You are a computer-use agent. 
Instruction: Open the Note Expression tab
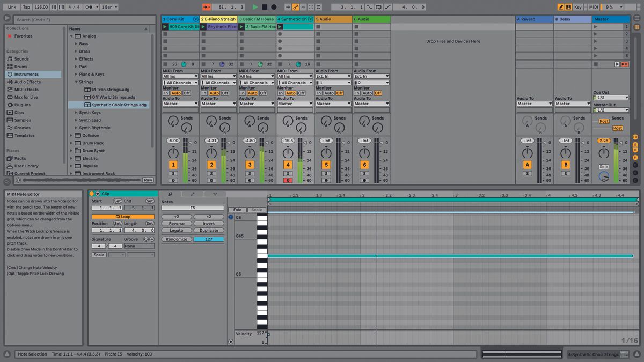tap(215, 194)
